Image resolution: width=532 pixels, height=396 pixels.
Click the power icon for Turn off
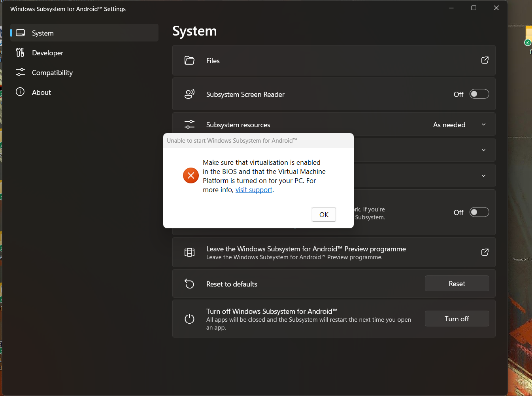coord(190,319)
